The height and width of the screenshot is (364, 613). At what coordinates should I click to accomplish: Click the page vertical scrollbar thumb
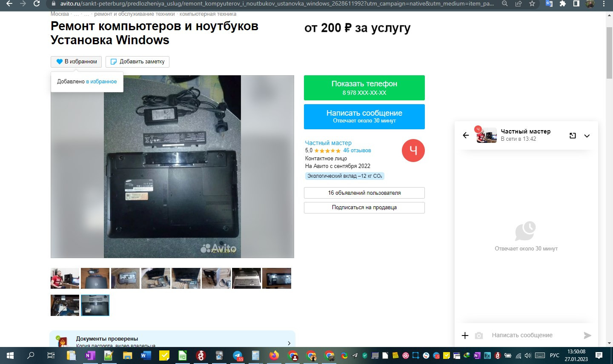click(609, 52)
